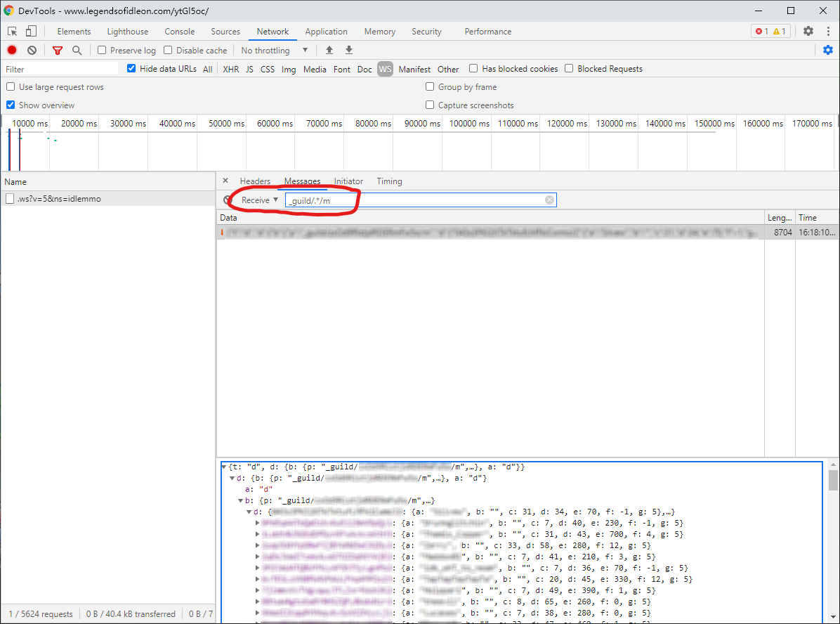The height and width of the screenshot is (624, 840).
Task: Click the yellow warning count badge
Action: [x=780, y=31]
